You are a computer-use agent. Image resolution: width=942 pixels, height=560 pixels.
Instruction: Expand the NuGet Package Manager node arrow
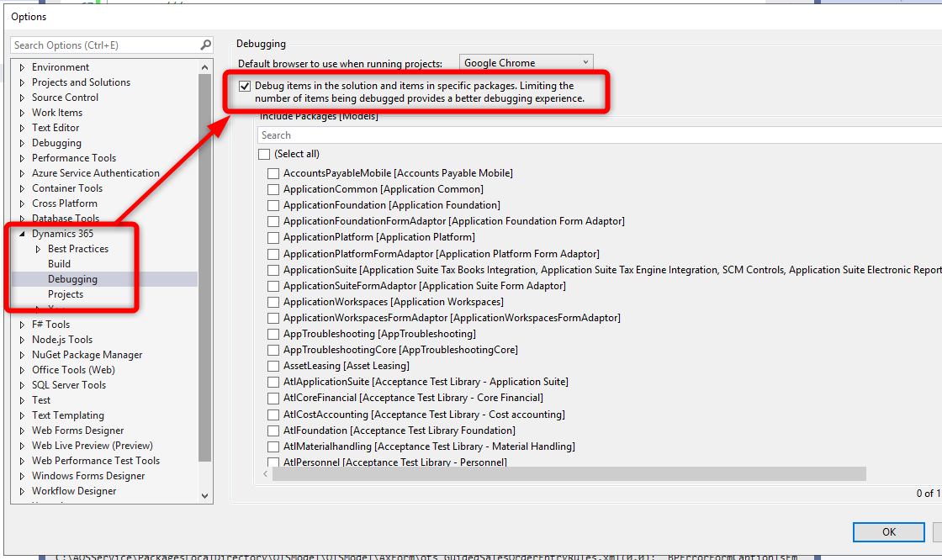(x=22, y=355)
